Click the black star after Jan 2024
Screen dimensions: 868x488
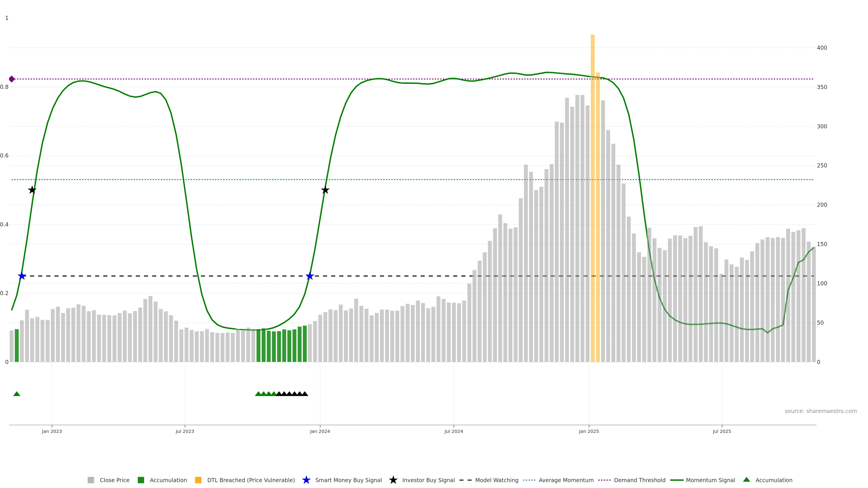click(325, 190)
